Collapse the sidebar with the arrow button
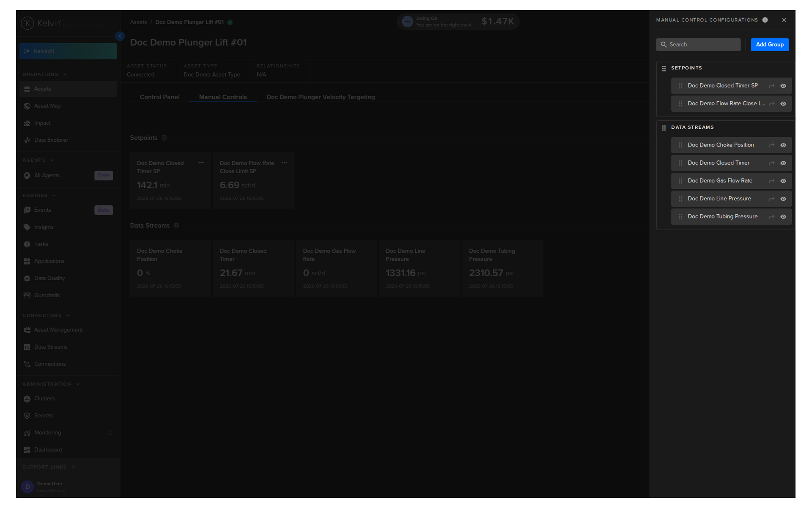 pos(120,36)
